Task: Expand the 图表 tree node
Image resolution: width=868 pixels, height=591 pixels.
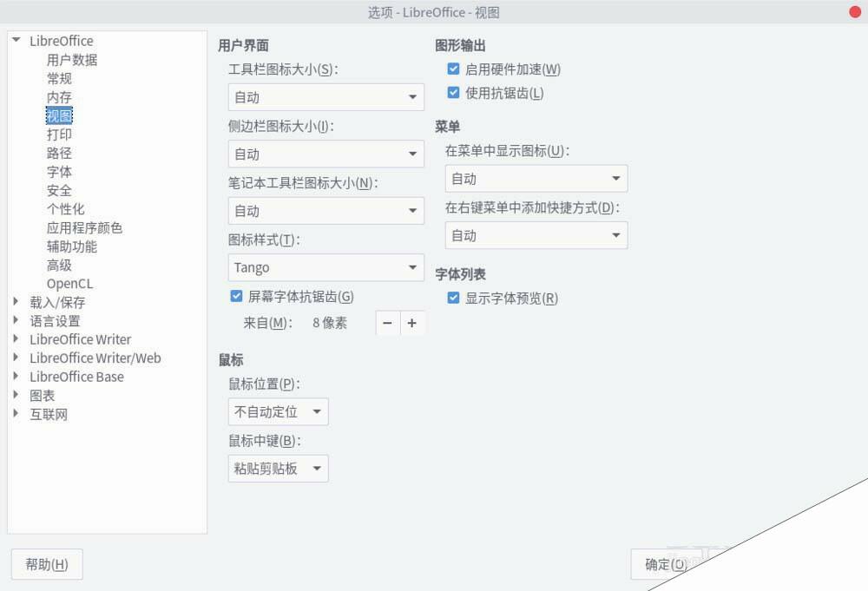Action: click(x=16, y=395)
